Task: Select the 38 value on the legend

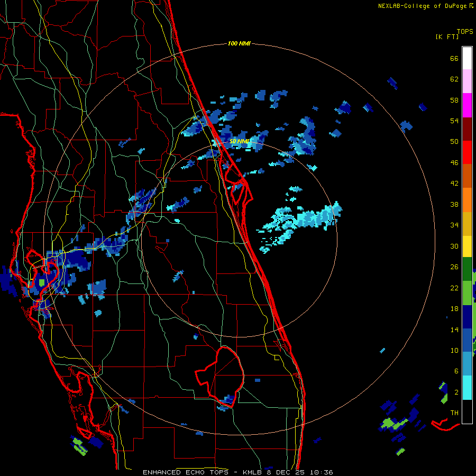Action: click(454, 204)
